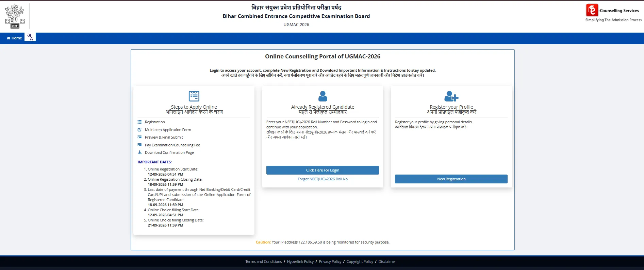Click the download icon beside Download Confirmation Page
The image size is (644, 270).
click(139, 152)
